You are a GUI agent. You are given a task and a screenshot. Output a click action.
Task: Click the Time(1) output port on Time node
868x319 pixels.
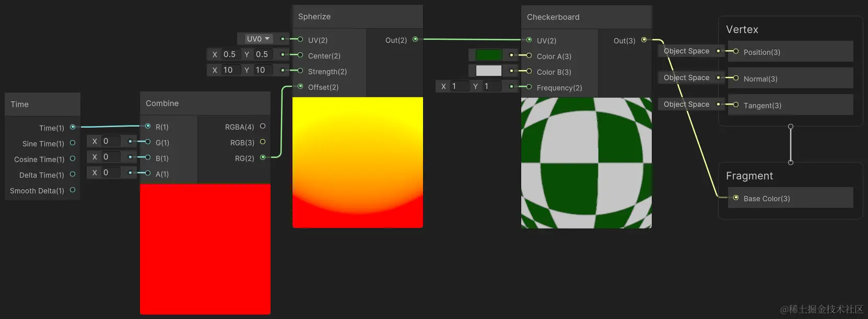pyautogui.click(x=73, y=127)
